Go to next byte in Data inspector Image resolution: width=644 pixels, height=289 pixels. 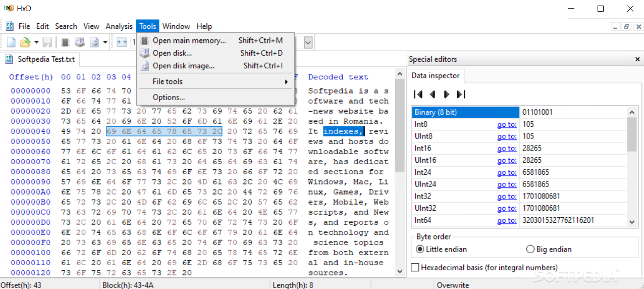(446, 94)
